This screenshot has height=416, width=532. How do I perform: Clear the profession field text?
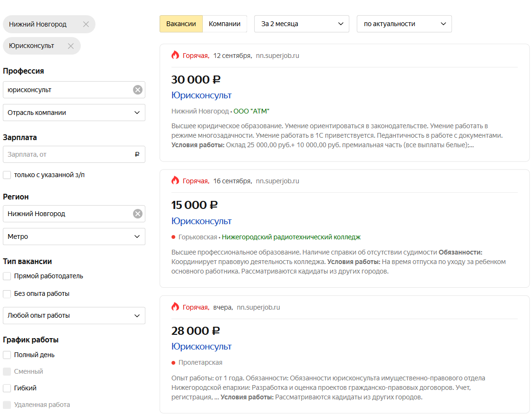(137, 90)
